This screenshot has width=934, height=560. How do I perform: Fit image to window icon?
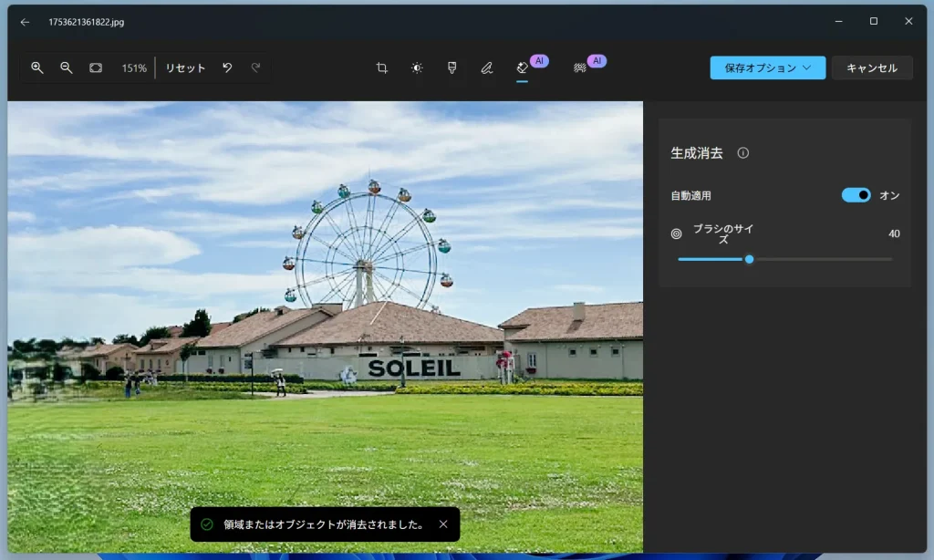(95, 67)
